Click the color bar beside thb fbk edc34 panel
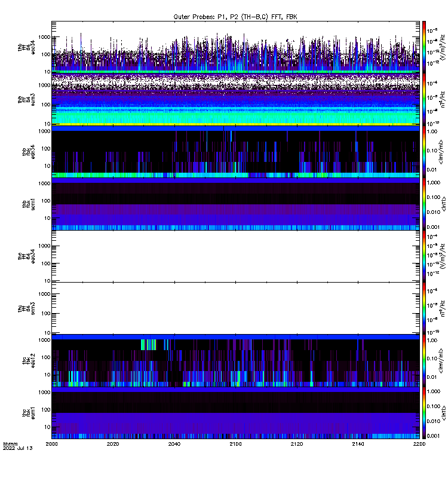448x478 pixels. (x=424, y=152)
